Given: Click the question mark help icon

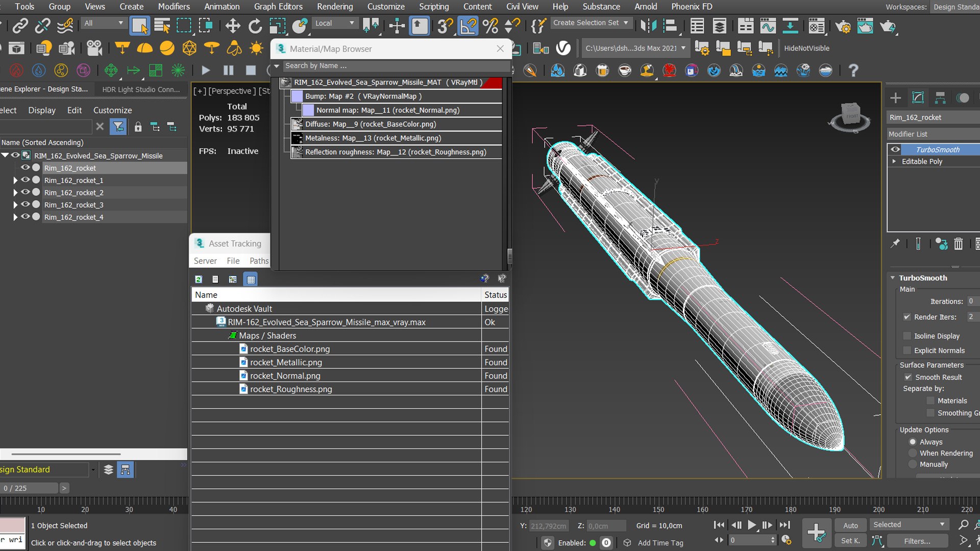Looking at the screenshot, I should click(x=853, y=70).
